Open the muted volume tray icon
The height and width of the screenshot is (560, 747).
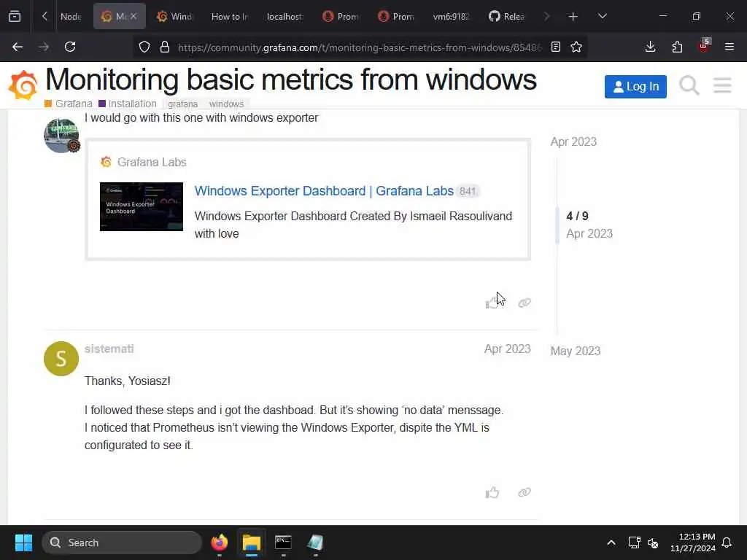click(653, 542)
